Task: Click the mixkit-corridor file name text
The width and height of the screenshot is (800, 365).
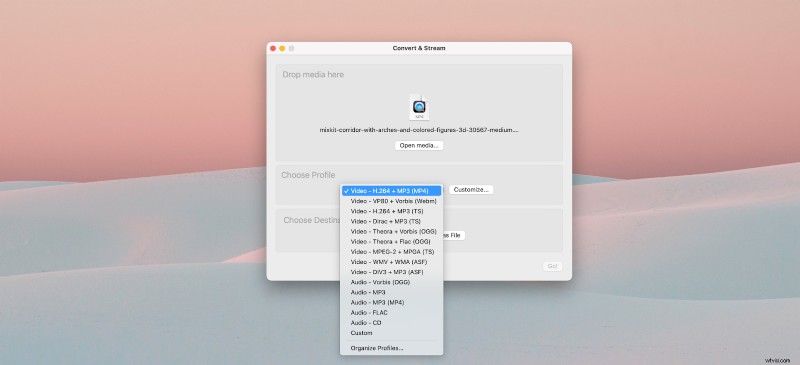Action: 419,130
